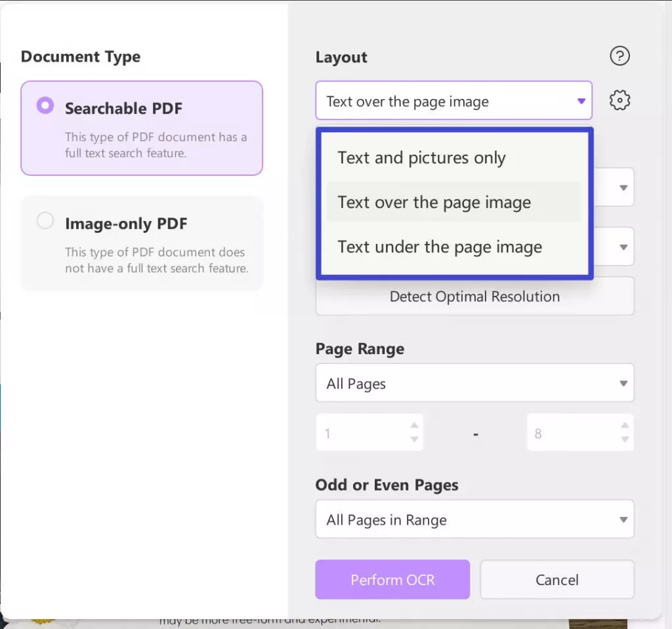Decrease the end page number stepper
Viewport: 672px width, 629px height.
coord(625,440)
